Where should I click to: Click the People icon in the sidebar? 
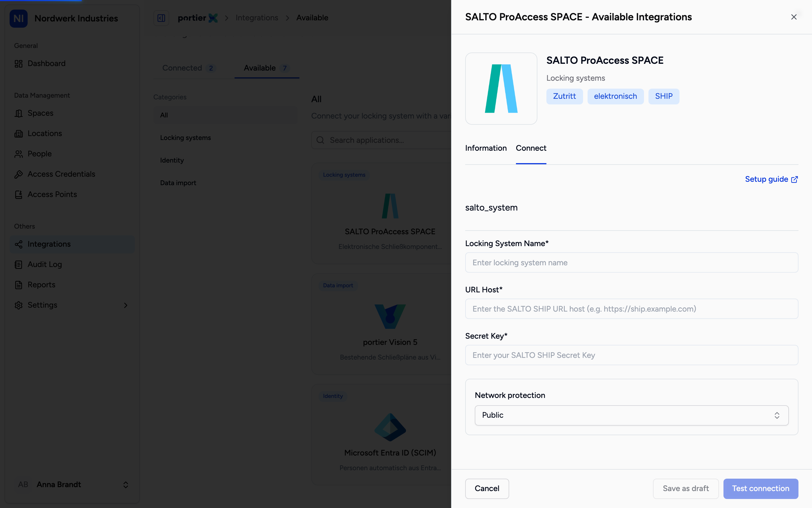(18, 154)
